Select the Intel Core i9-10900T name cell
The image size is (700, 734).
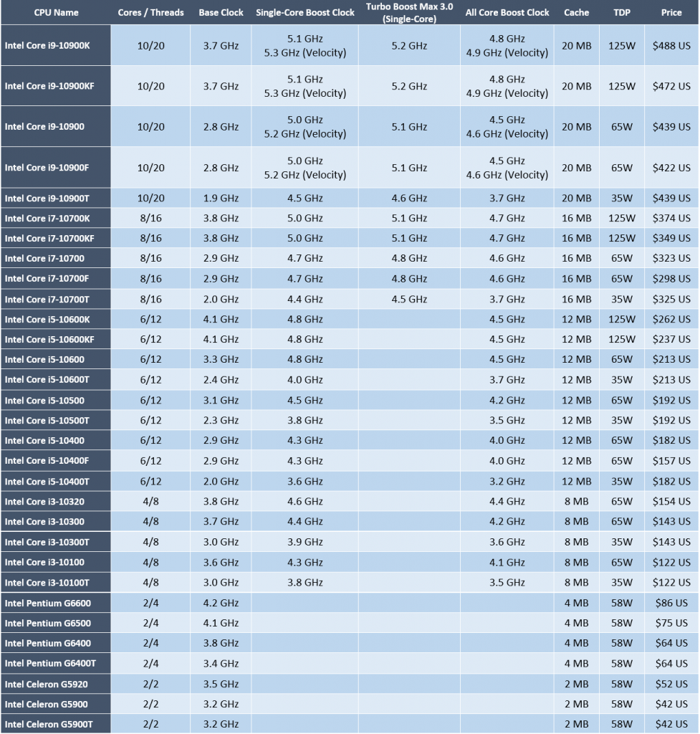click(x=56, y=198)
